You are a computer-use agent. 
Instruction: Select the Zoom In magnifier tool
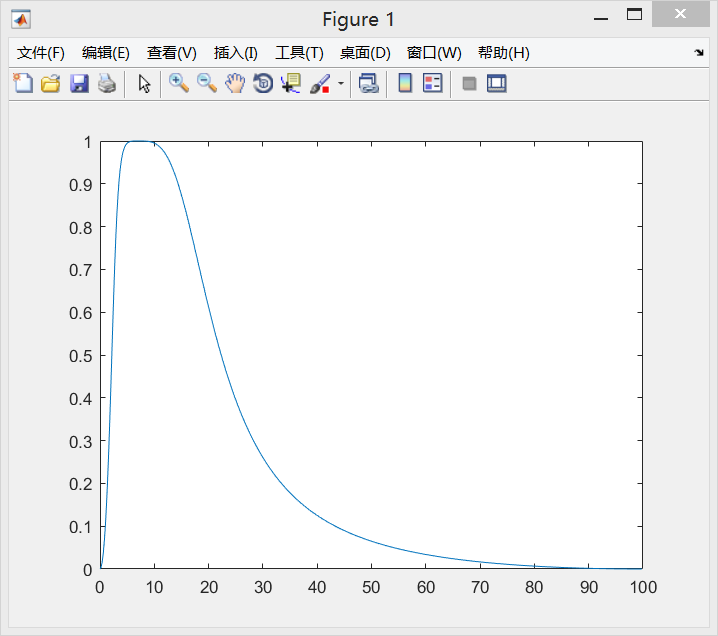(x=179, y=83)
